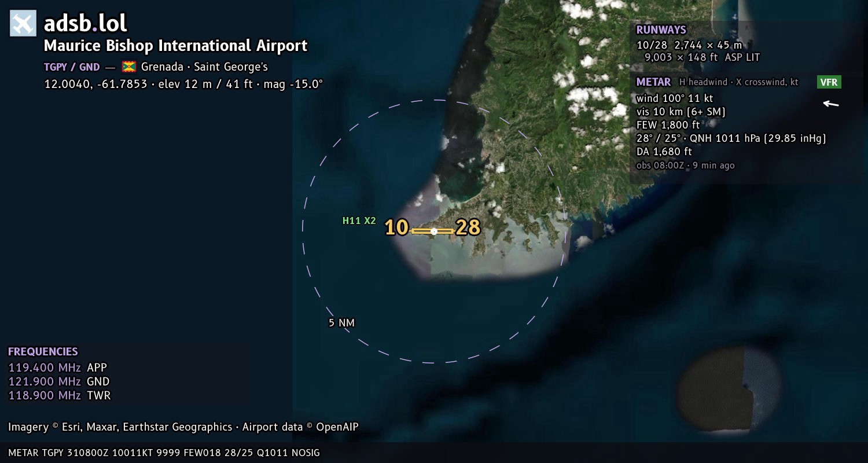The width and height of the screenshot is (868, 463).
Task: Click the Imagery and Airport data attribution line
Action: (x=183, y=427)
